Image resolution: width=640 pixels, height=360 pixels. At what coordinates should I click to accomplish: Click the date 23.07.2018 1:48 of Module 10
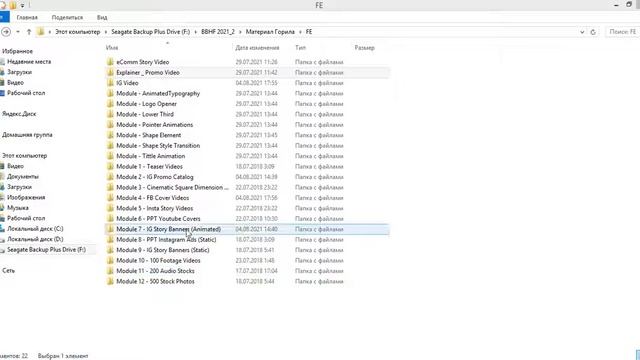256,260
